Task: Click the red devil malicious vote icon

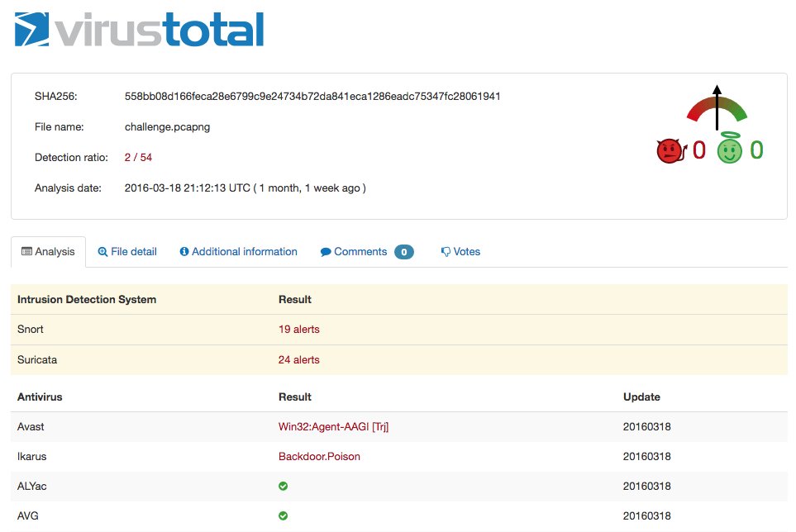Action: (x=671, y=150)
